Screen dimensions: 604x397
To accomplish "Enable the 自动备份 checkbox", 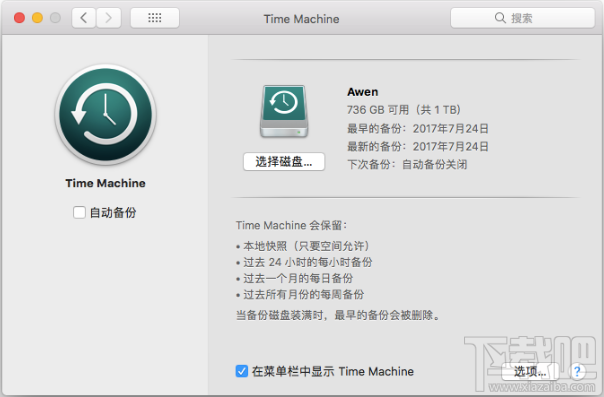I will (x=79, y=212).
